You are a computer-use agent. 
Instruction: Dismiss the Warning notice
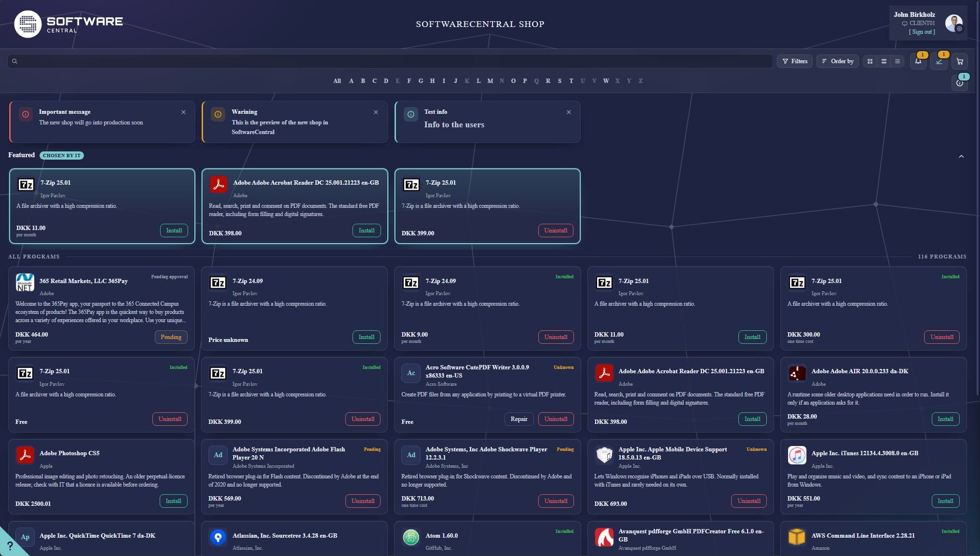(376, 112)
